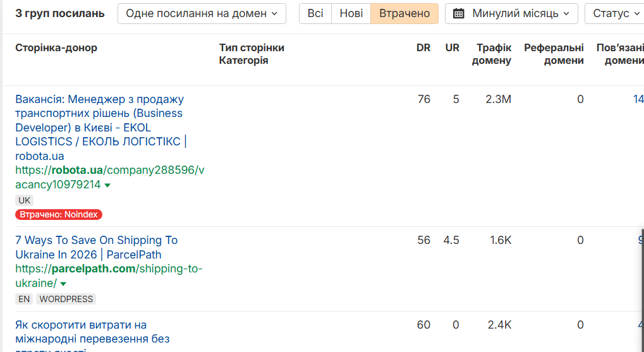Image resolution: width=644 pixels, height=352 pixels.
Task: Select the Втрачено filter toggle
Action: 404,14
